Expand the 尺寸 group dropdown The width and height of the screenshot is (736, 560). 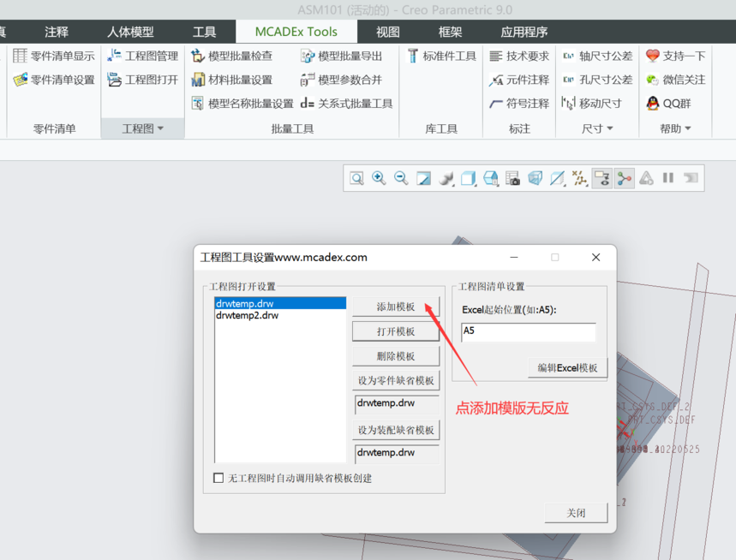pos(597,128)
